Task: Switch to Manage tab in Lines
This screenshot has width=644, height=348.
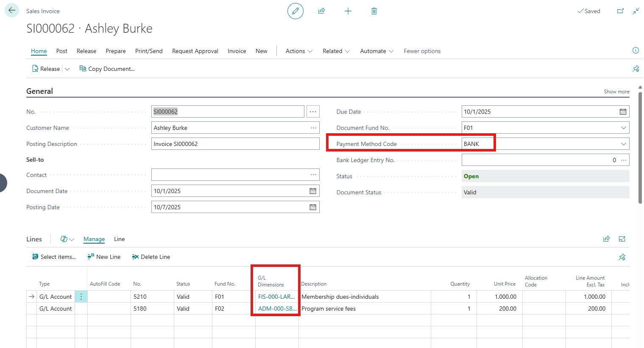Action: pos(94,239)
